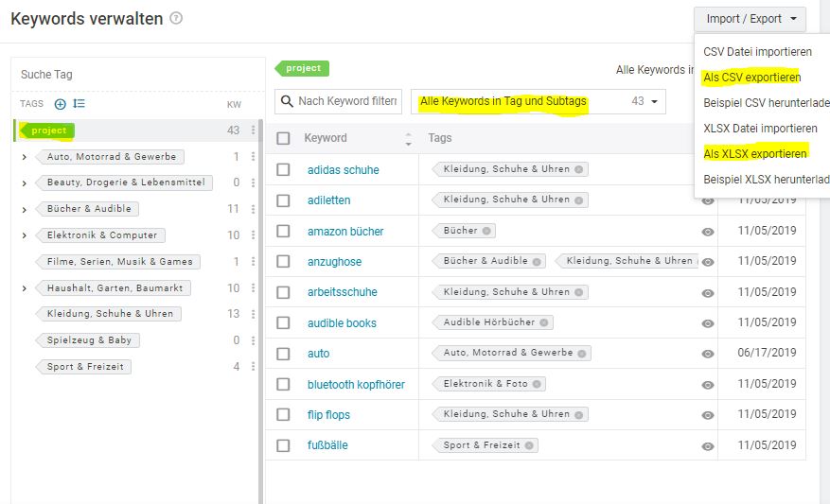Open options menu for project tag
The image size is (830, 504).
(253, 130)
